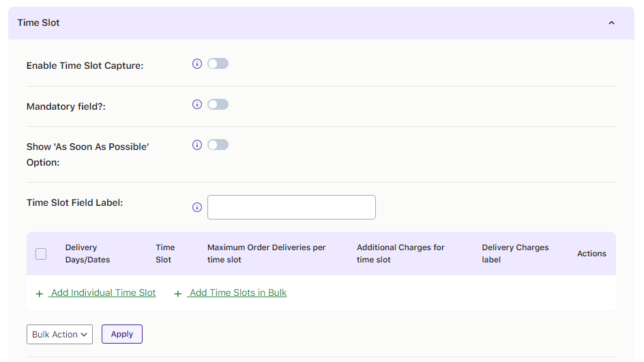644x362 pixels.
Task: Open the Bulk Action dropdown
Action: click(60, 335)
